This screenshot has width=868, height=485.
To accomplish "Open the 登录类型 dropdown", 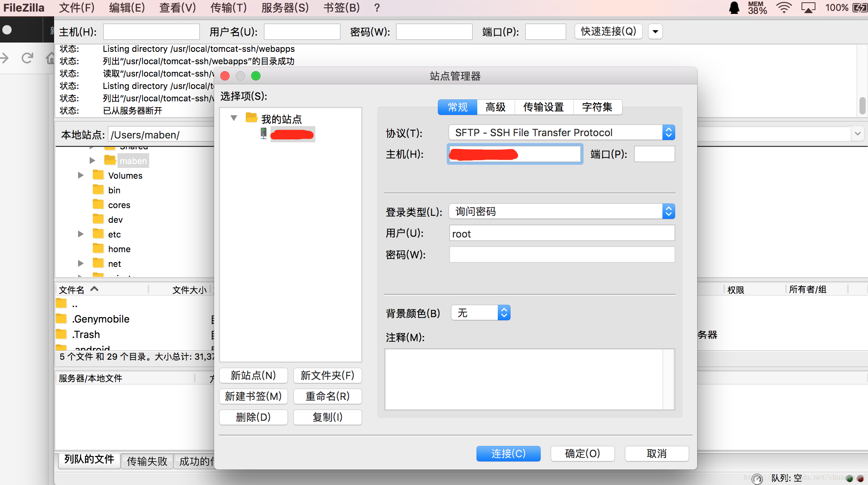I will tap(562, 212).
